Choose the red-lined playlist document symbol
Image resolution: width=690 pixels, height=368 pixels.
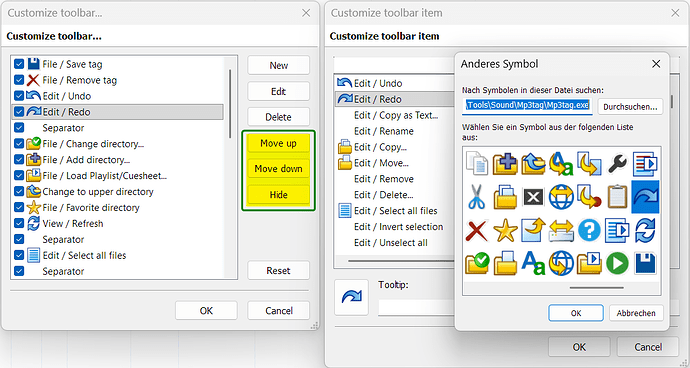pyautogui.click(x=645, y=163)
